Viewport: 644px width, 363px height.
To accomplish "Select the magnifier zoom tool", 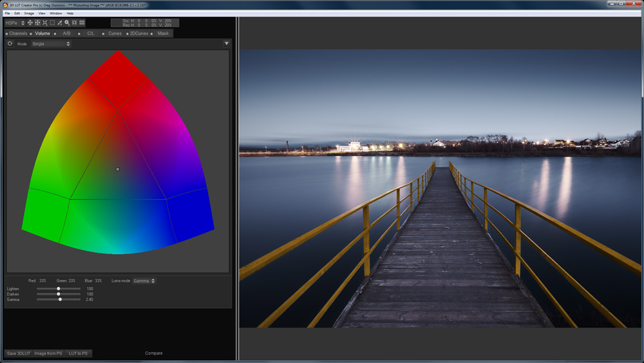I will [67, 23].
